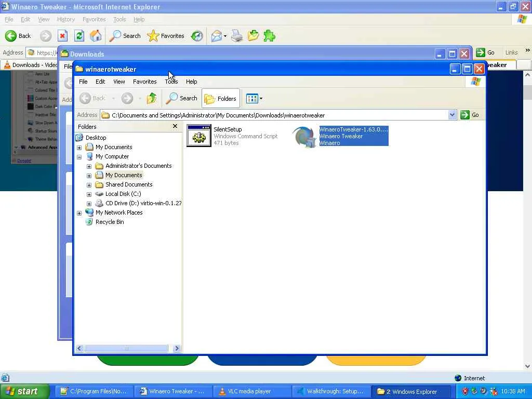Open Search in Internet Explorer toolbar

[x=125, y=36]
